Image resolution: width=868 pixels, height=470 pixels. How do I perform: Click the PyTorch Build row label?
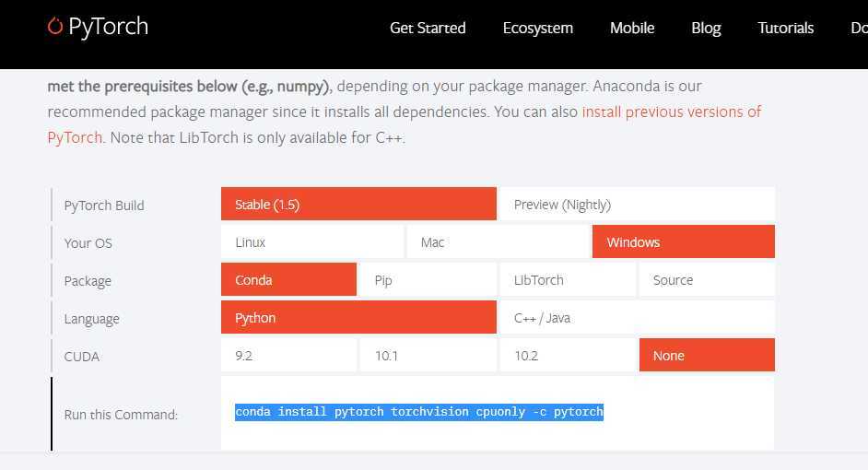tap(104, 206)
